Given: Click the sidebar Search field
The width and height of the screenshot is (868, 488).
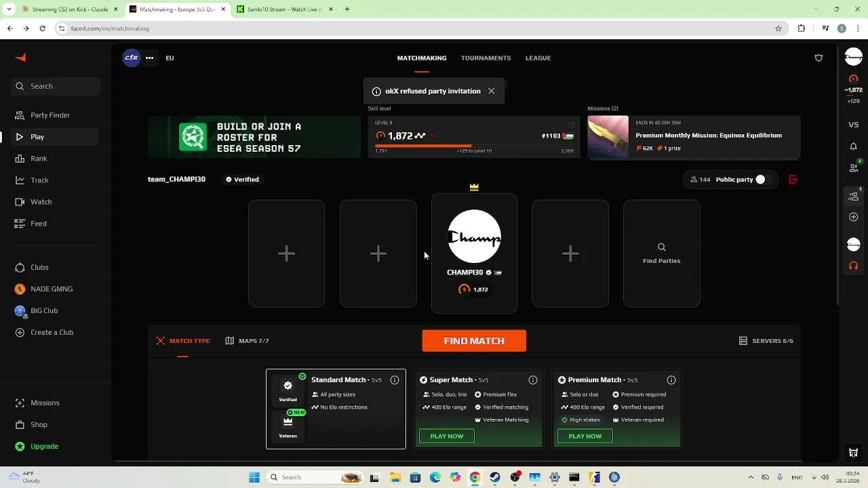Looking at the screenshot, I should pyautogui.click(x=56, y=86).
